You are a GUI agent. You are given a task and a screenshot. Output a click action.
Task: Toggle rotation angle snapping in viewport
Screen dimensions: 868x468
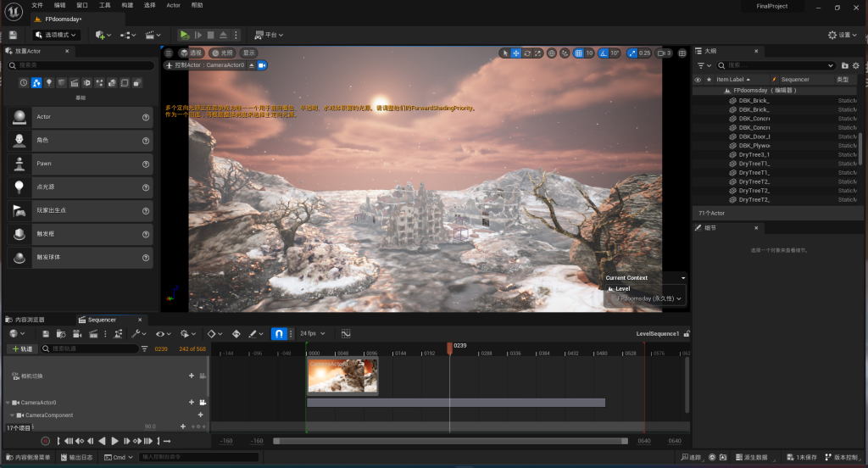[604, 53]
